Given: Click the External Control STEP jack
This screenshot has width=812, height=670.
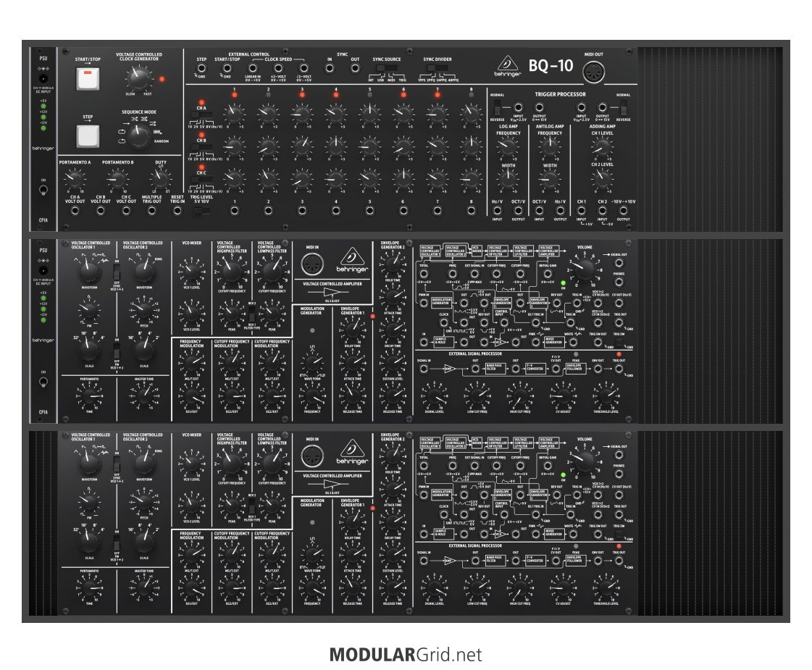Looking at the screenshot, I should [x=201, y=68].
